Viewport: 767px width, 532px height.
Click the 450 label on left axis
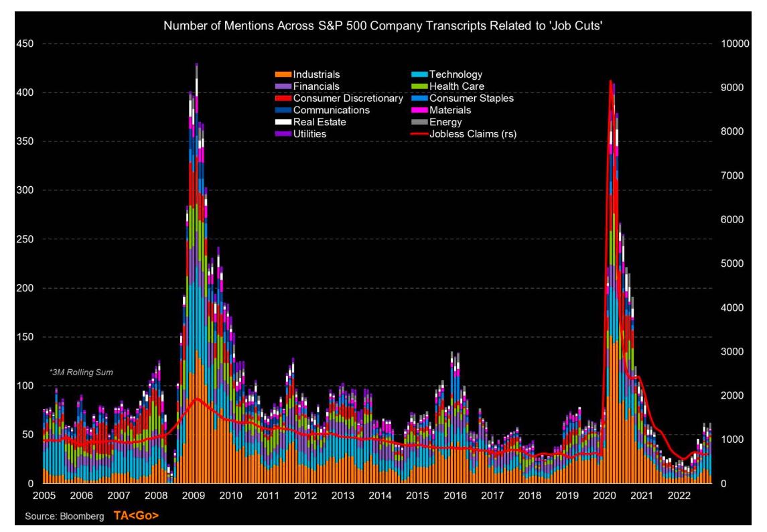pyautogui.click(x=25, y=44)
